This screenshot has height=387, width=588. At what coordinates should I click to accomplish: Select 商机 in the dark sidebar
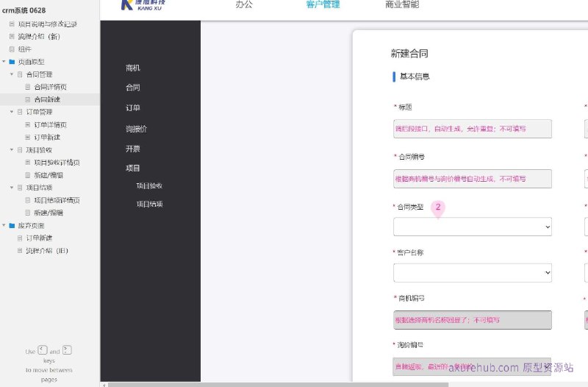pos(133,68)
